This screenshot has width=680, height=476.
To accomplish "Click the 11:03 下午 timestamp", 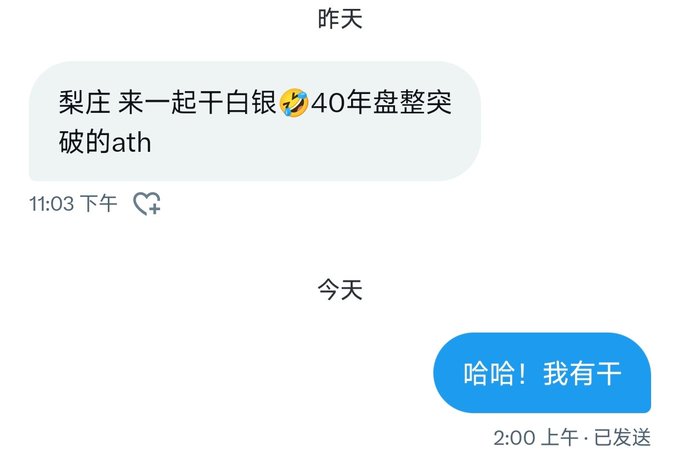I will [x=73, y=203].
